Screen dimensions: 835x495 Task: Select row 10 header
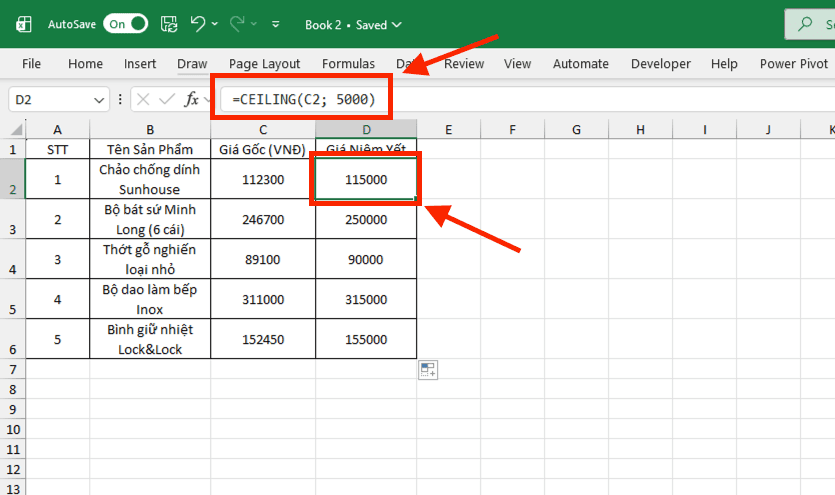point(13,430)
